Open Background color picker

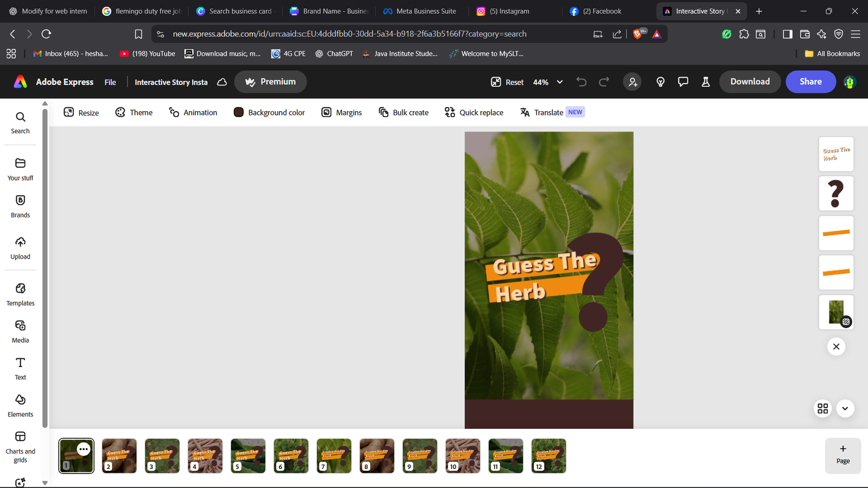[269, 112]
